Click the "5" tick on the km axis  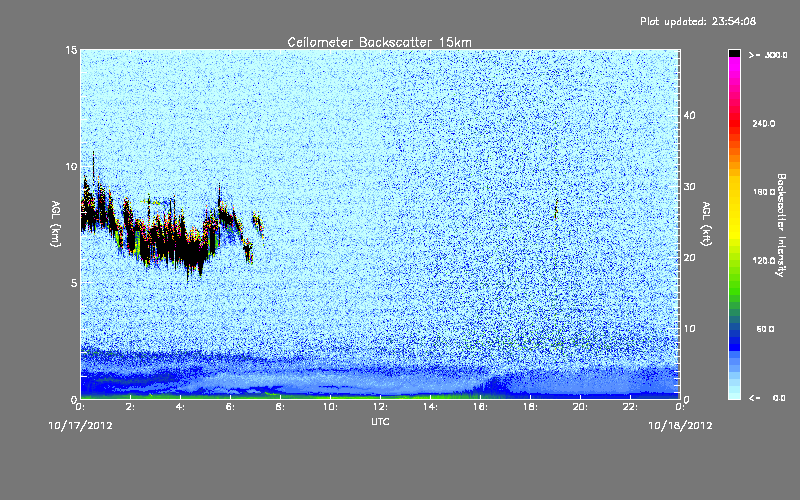click(x=74, y=283)
